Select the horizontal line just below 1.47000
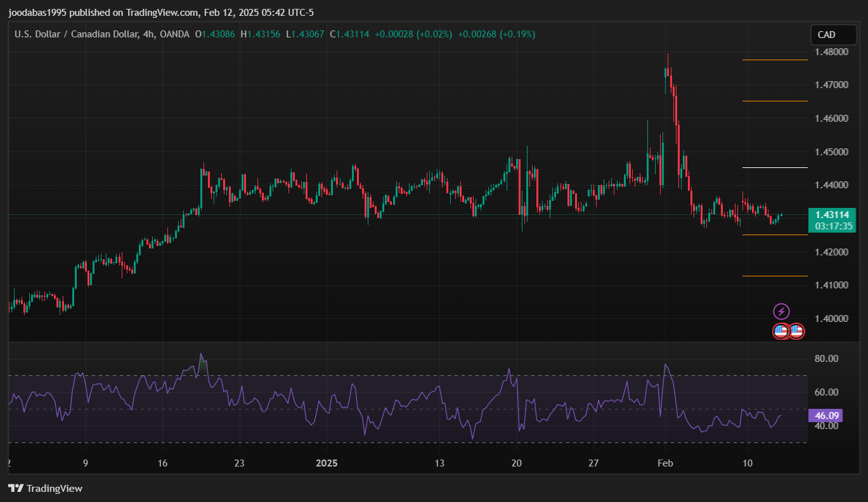Screen dimensions: 868x502 pos(774,101)
